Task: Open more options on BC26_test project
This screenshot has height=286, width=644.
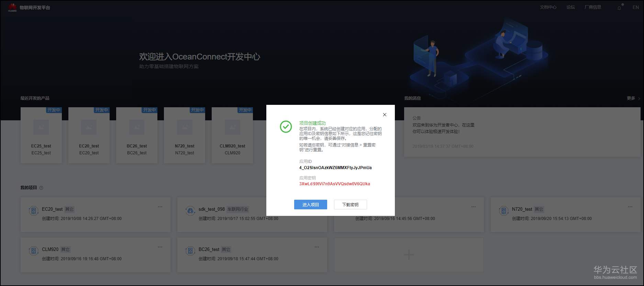Action: click(317, 247)
